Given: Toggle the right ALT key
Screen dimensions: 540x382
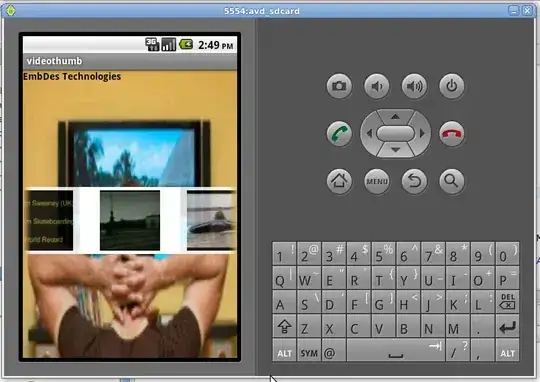Looking at the screenshot, I should (x=507, y=350).
